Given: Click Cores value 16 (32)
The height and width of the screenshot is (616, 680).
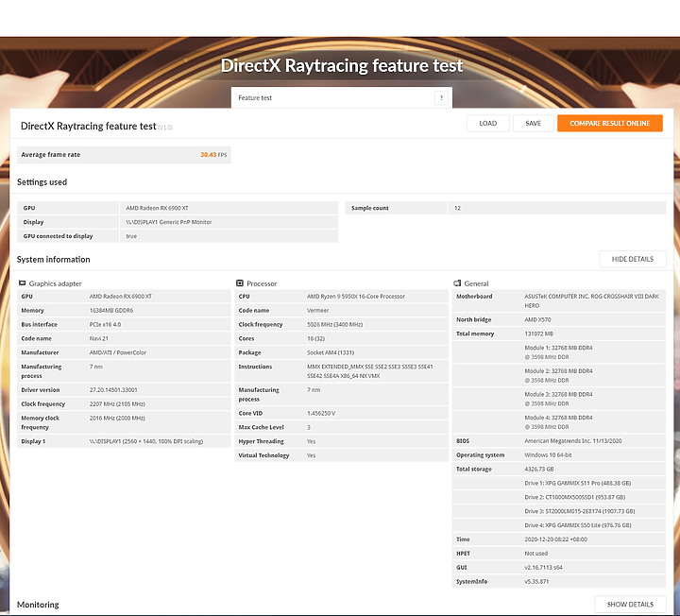Looking at the screenshot, I should coord(315,338).
